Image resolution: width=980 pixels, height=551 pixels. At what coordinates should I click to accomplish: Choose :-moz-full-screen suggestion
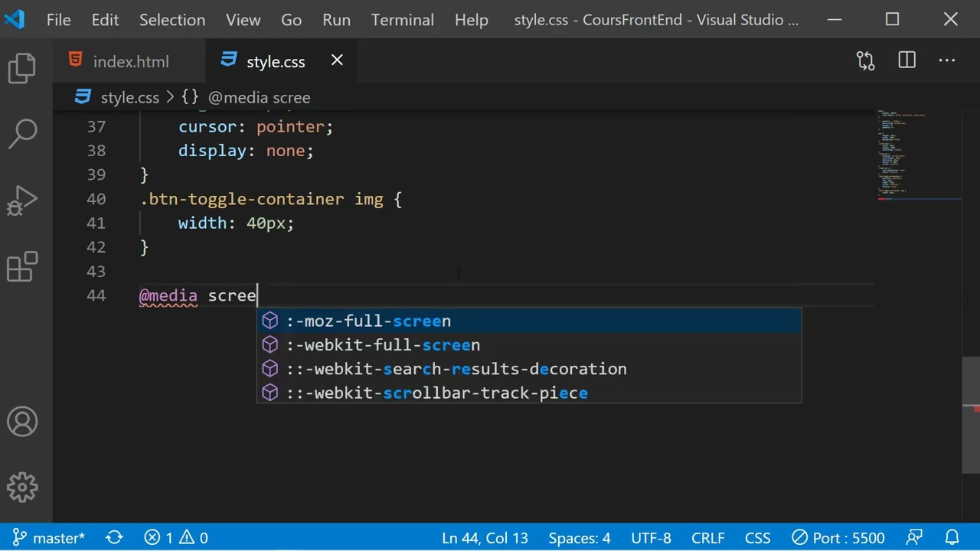[x=528, y=321]
